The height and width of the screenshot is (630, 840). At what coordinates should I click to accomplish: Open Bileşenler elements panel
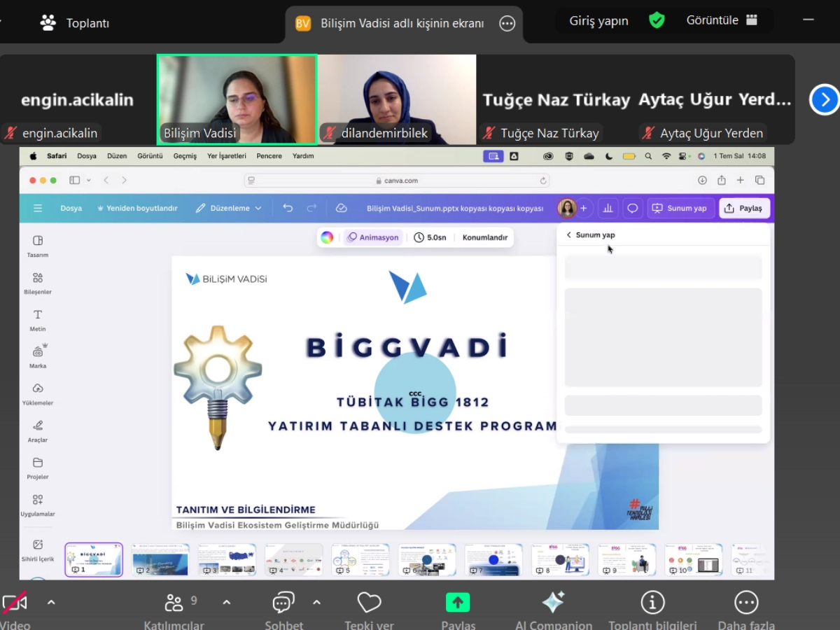[38, 283]
